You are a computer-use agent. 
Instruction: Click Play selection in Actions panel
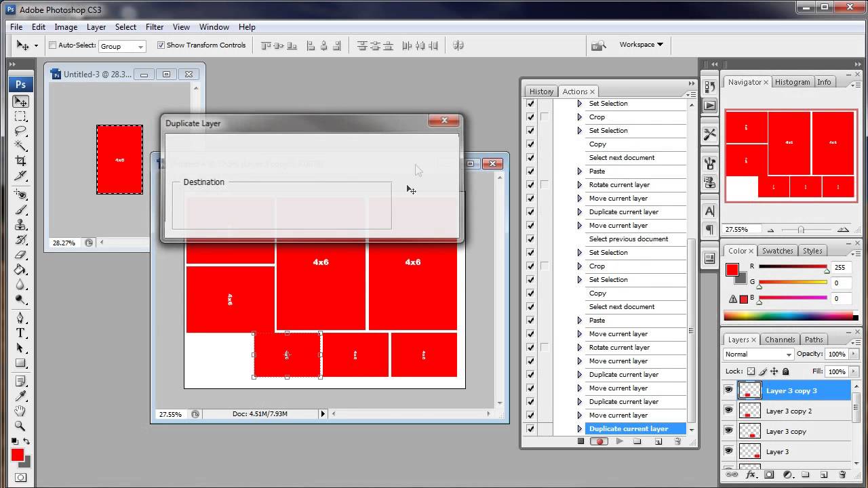(x=619, y=441)
